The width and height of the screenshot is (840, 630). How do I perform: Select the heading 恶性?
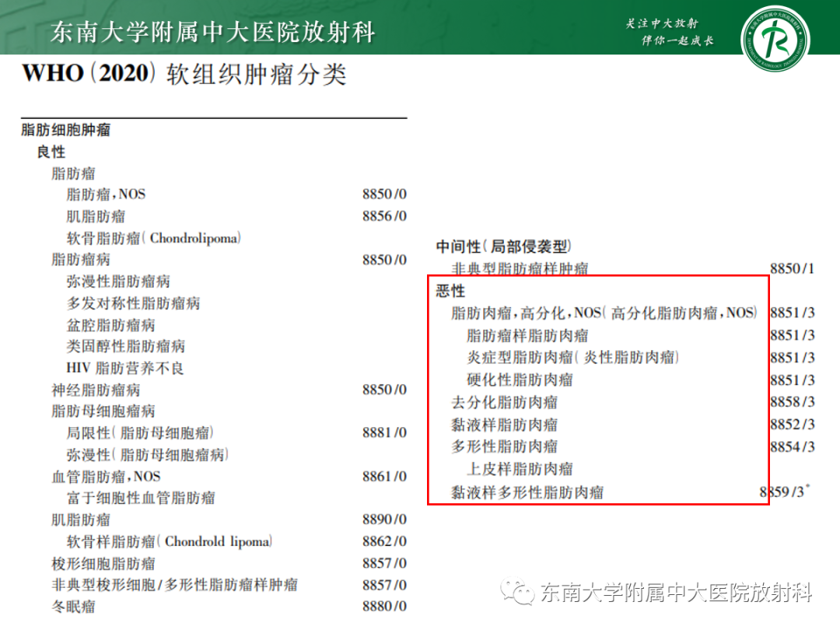(450, 291)
